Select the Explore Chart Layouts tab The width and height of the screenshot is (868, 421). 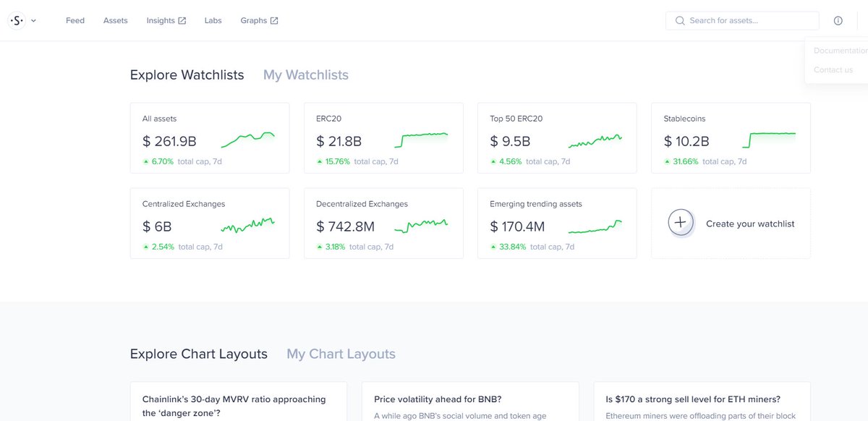tap(199, 354)
